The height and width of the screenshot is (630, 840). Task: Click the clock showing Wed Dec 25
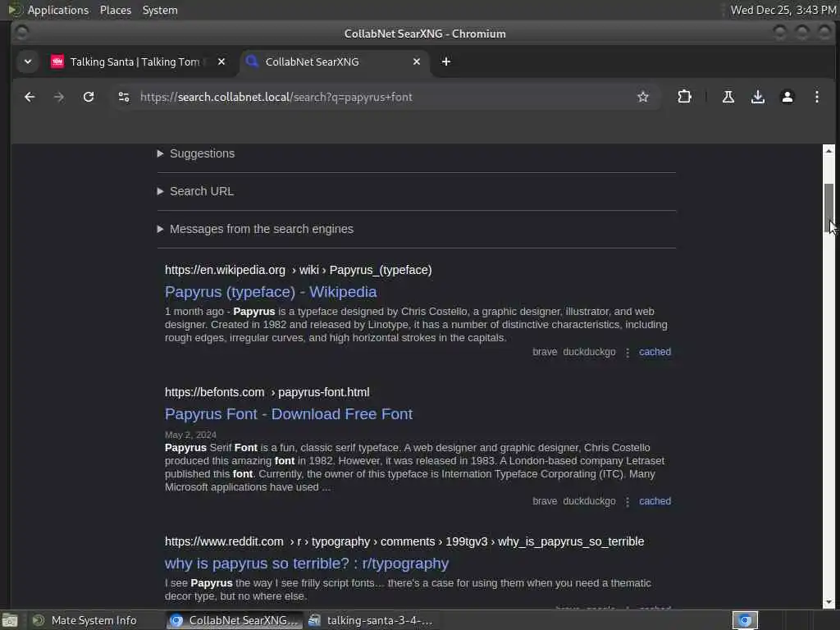click(x=783, y=10)
